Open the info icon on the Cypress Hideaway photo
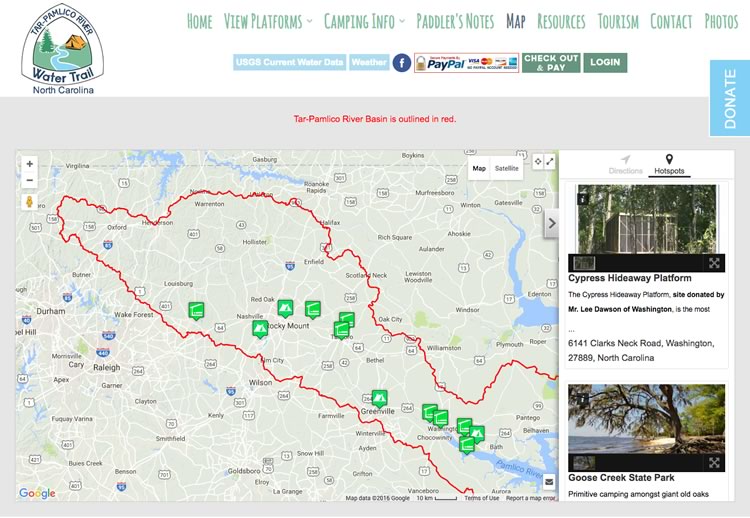Viewport: 750px width, 518px height. pos(583,198)
